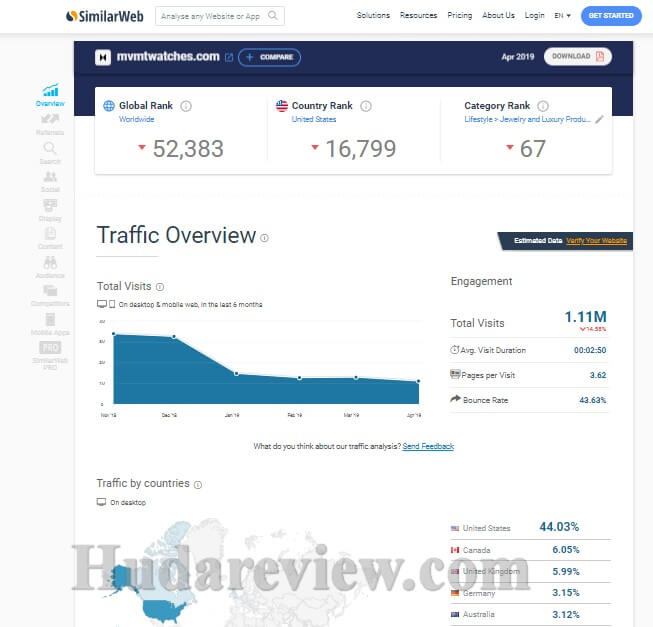Click the edit category pencil icon
The width and height of the screenshot is (653, 627).
(x=599, y=120)
